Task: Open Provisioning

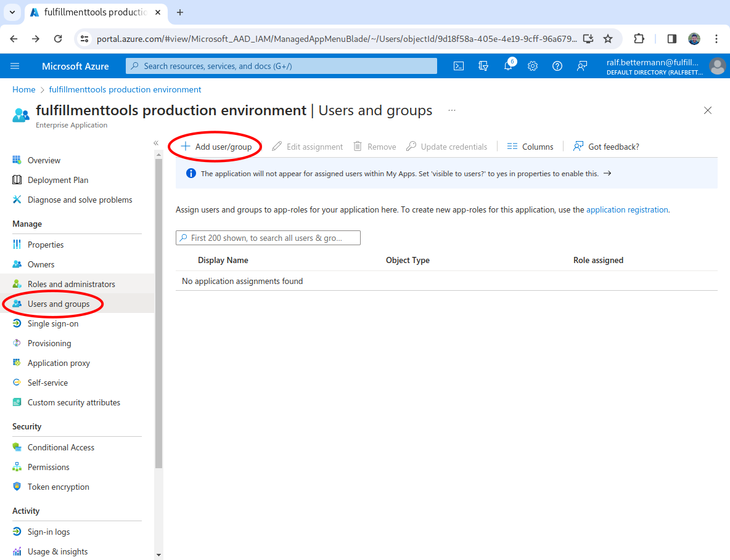Action: (49, 343)
